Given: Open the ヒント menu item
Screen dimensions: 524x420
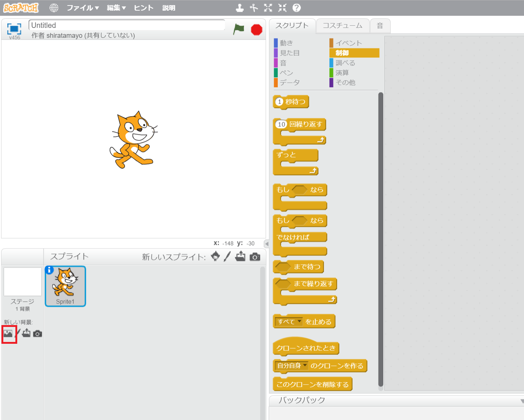Looking at the screenshot, I should [144, 8].
